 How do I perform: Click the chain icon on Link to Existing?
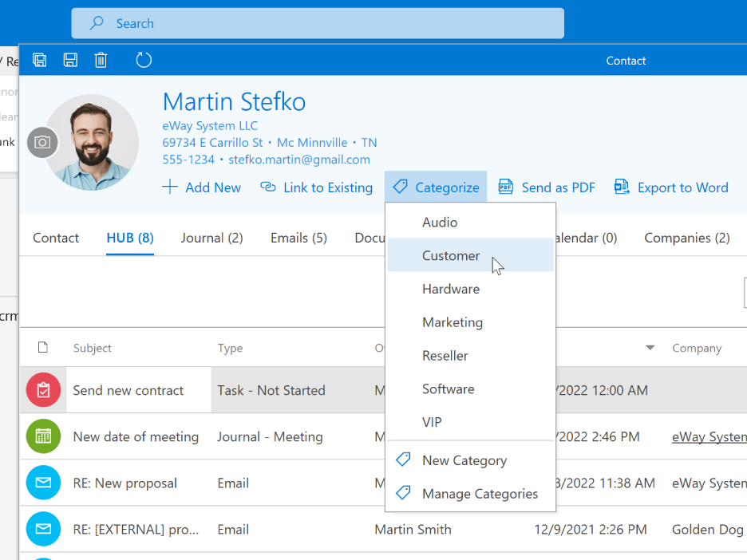coord(267,187)
